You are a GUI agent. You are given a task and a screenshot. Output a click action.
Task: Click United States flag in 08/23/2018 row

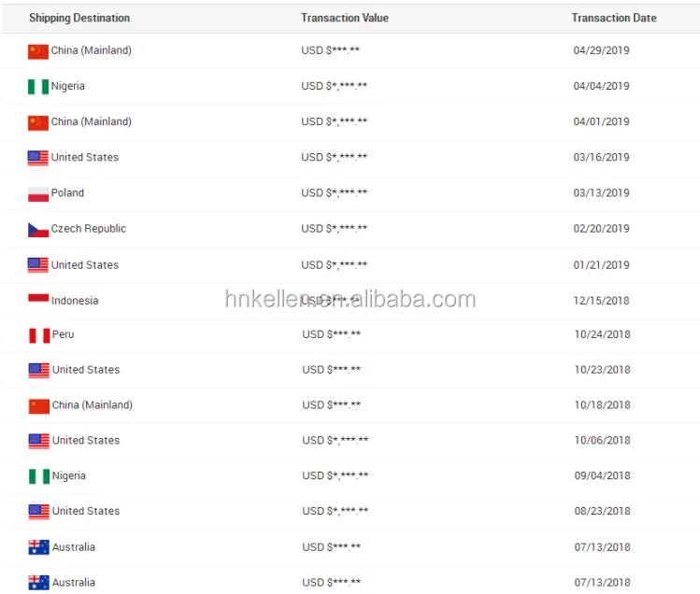(x=39, y=512)
